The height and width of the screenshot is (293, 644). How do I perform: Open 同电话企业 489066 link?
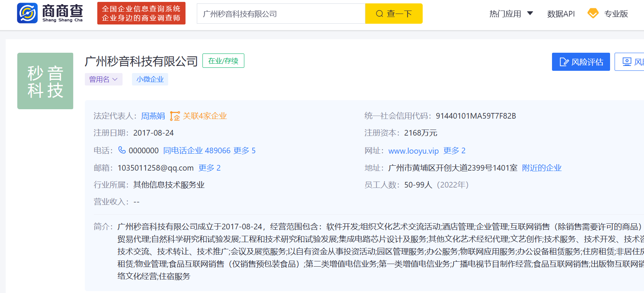197,151
